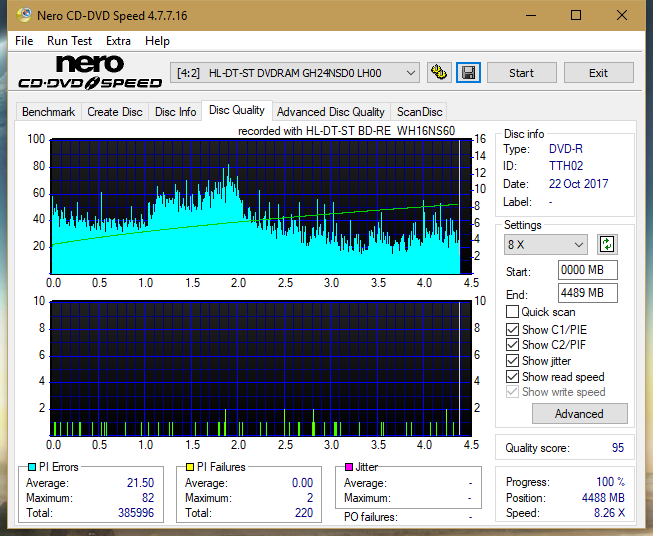Viewport: 653px width, 536px height.
Task: Click the speed value 8.26 X
Action: tap(609, 513)
